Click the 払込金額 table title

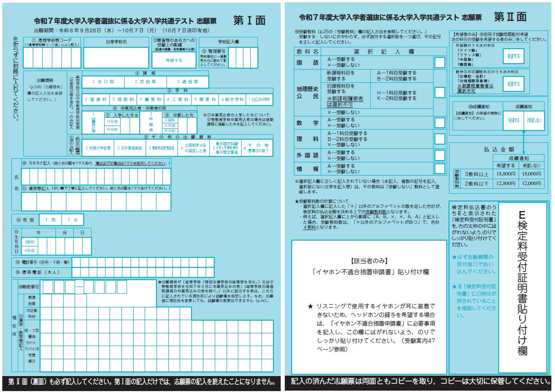(x=499, y=149)
